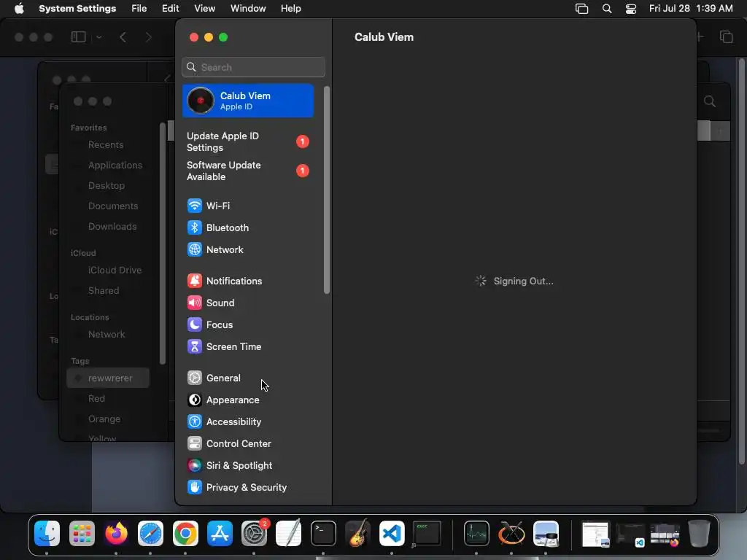Open Control Center settings
747x560 pixels.
pyautogui.click(x=248, y=444)
